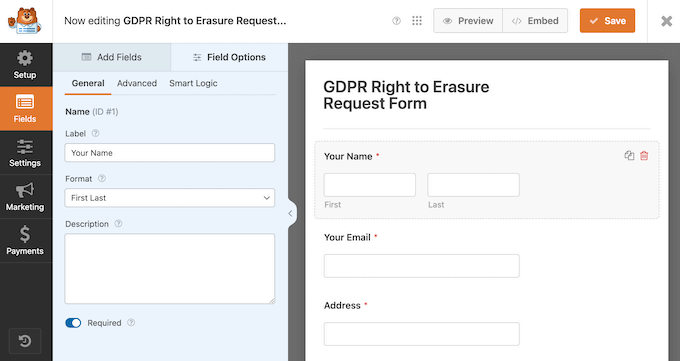The height and width of the screenshot is (361, 680).
Task: Open the Format dropdown showing First Last
Action: point(170,198)
